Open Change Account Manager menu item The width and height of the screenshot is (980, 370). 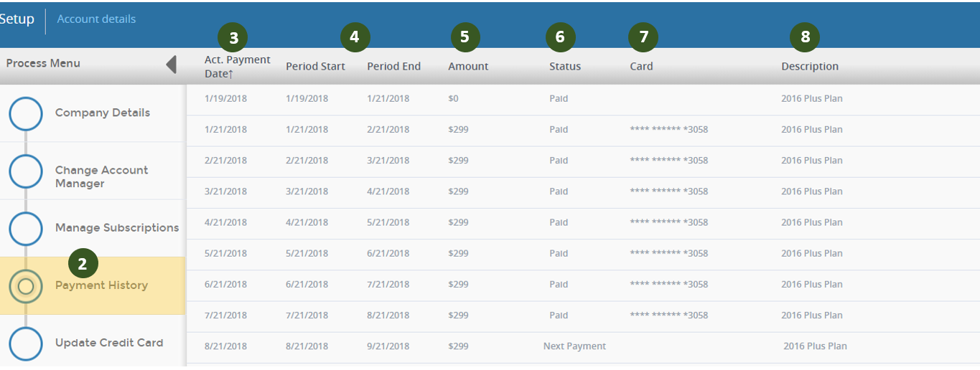101,176
